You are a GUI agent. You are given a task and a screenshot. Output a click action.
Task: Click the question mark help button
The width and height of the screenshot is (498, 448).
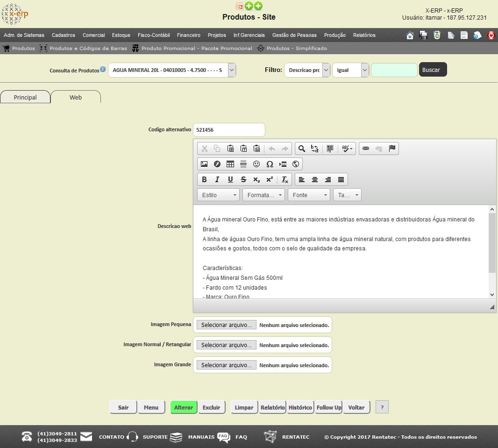click(382, 407)
